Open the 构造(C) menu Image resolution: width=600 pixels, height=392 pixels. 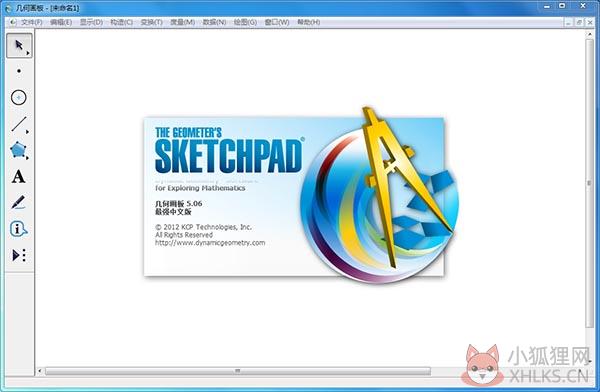(121, 22)
